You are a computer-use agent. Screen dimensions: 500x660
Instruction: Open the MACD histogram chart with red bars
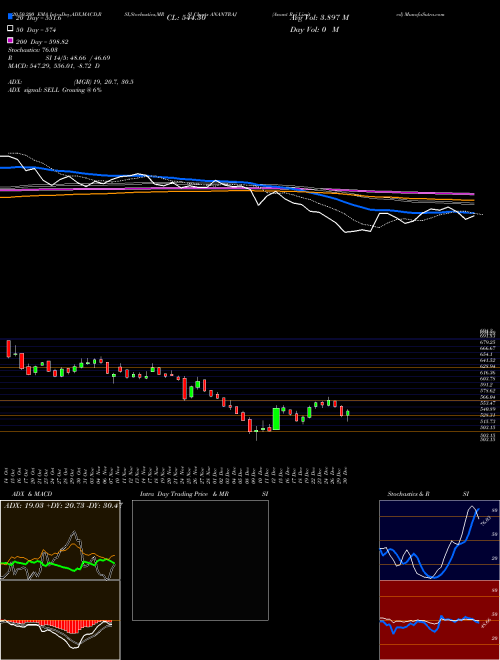60,620
